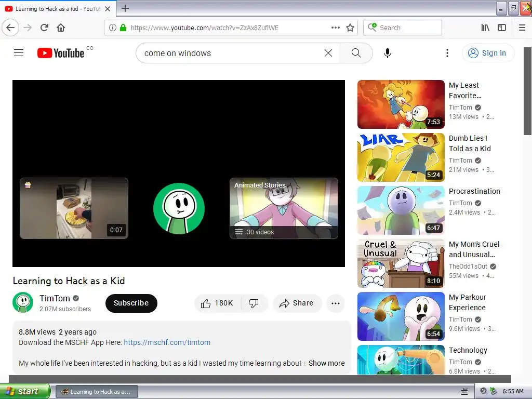Viewport: 532px width, 399px height.
Task: Click 'TheOdd1sOut' channel name
Action: point(468,267)
